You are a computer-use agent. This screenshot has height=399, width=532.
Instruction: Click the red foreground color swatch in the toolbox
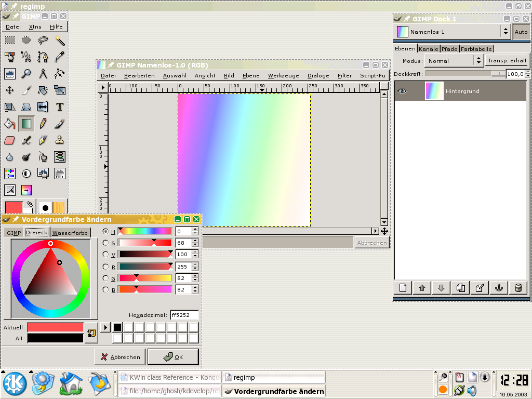(14, 207)
